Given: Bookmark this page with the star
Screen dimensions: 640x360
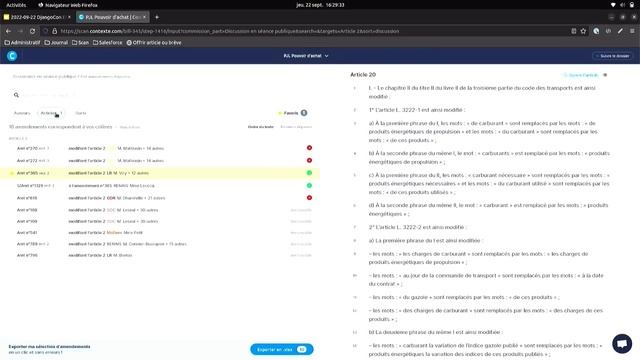Looking at the screenshot, I should [x=583, y=31].
